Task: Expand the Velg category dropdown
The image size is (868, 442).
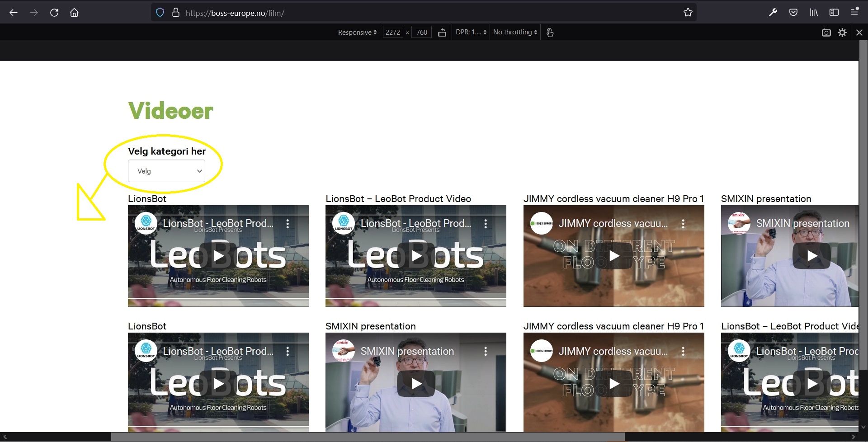Action: tap(166, 171)
